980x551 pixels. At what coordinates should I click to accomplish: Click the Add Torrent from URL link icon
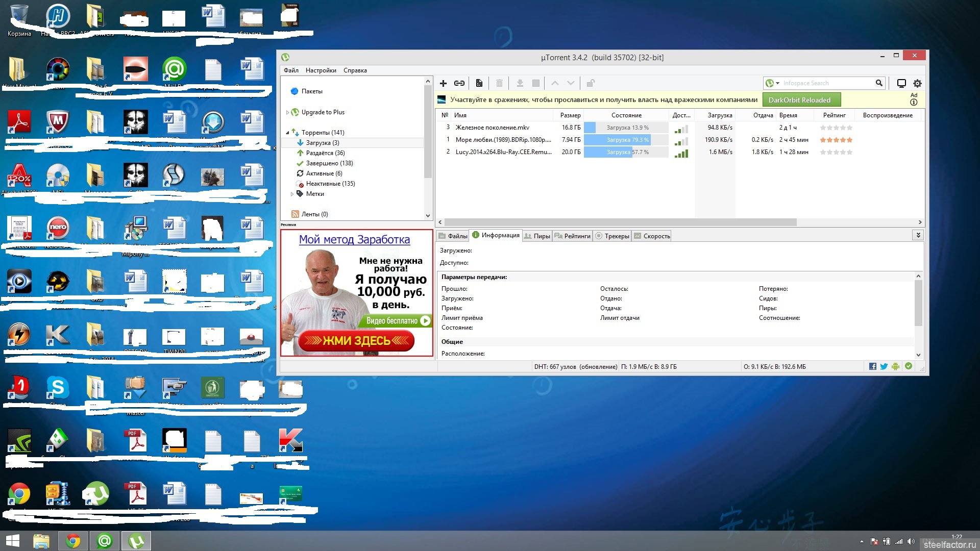459,83
